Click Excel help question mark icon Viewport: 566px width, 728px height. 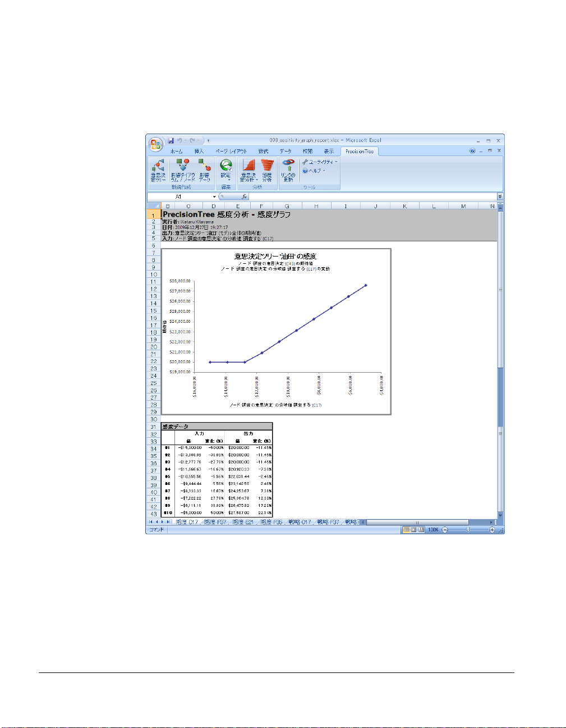click(472, 151)
